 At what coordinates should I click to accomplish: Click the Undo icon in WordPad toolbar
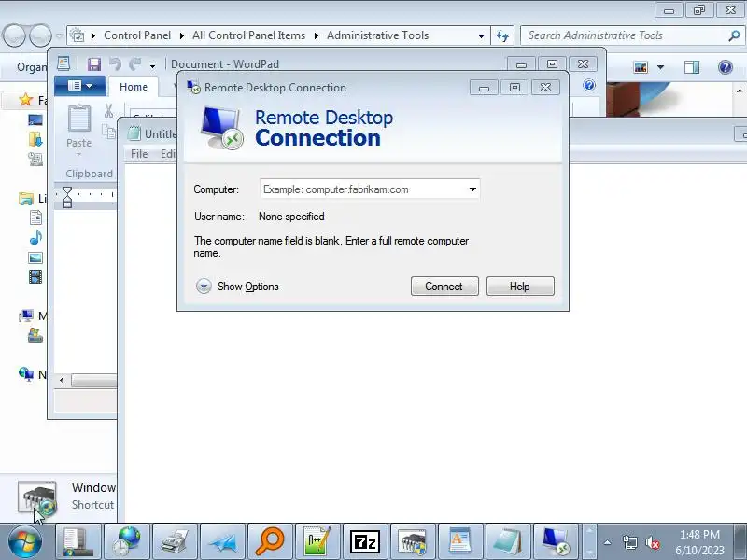click(115, 63)
